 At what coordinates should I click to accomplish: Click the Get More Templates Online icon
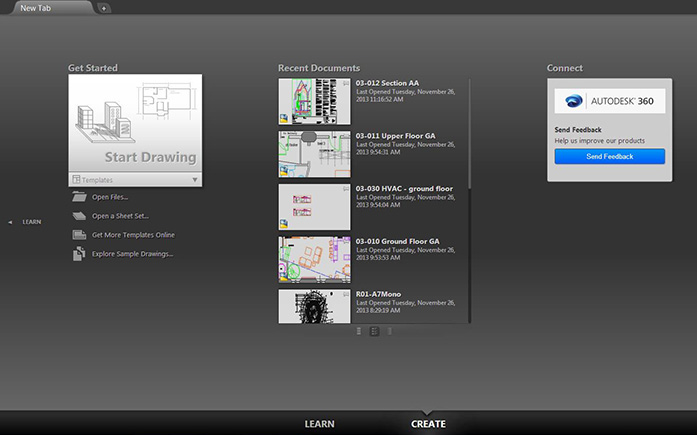pyautogui.click(x=79, y=235)
